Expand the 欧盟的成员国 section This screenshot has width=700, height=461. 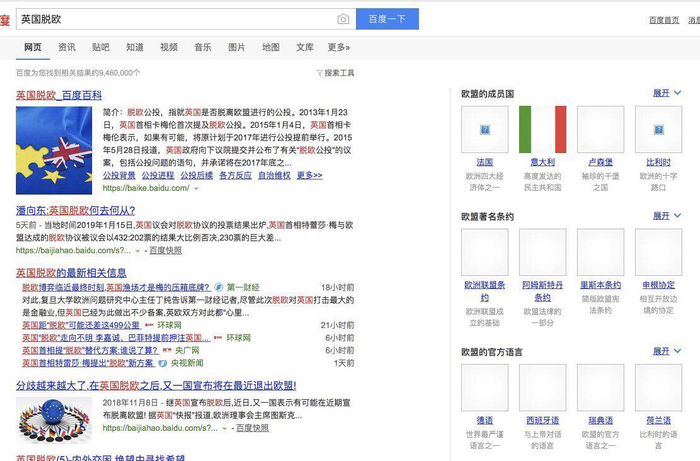click(667, 93)
